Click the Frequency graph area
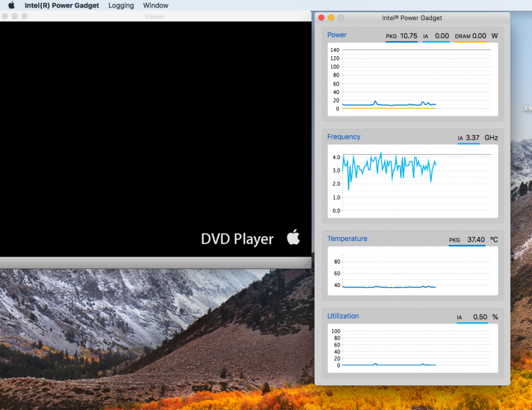The width and height of the screenshot is (532, 410). (412, 181)
